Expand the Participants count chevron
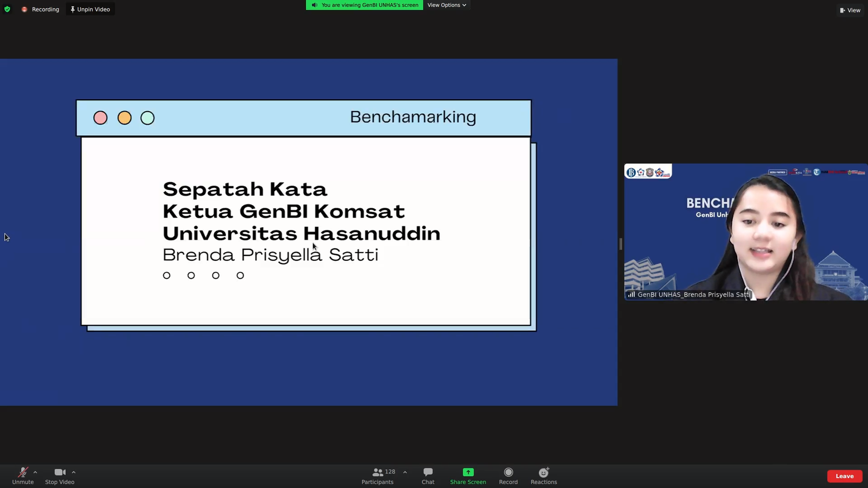The height and width of the screenshot is (488, 868). [405, 472]
